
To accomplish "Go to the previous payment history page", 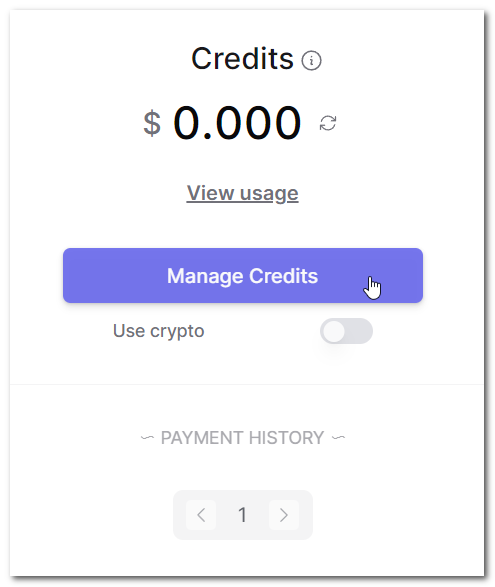I will pyautogui.click(x=201, y=515).
